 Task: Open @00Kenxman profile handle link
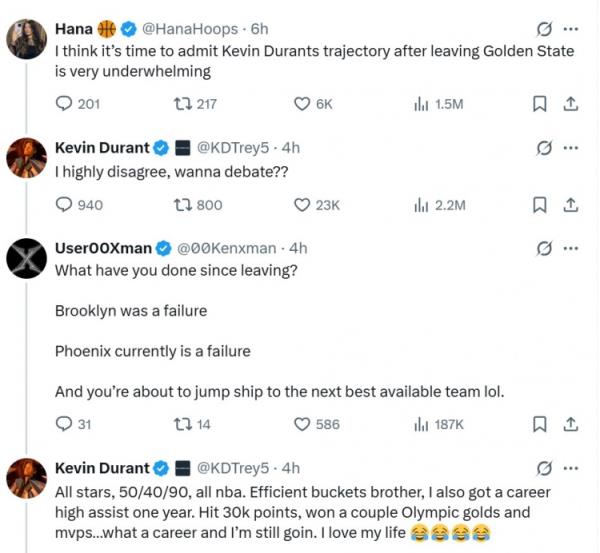[x=227, y=248]
